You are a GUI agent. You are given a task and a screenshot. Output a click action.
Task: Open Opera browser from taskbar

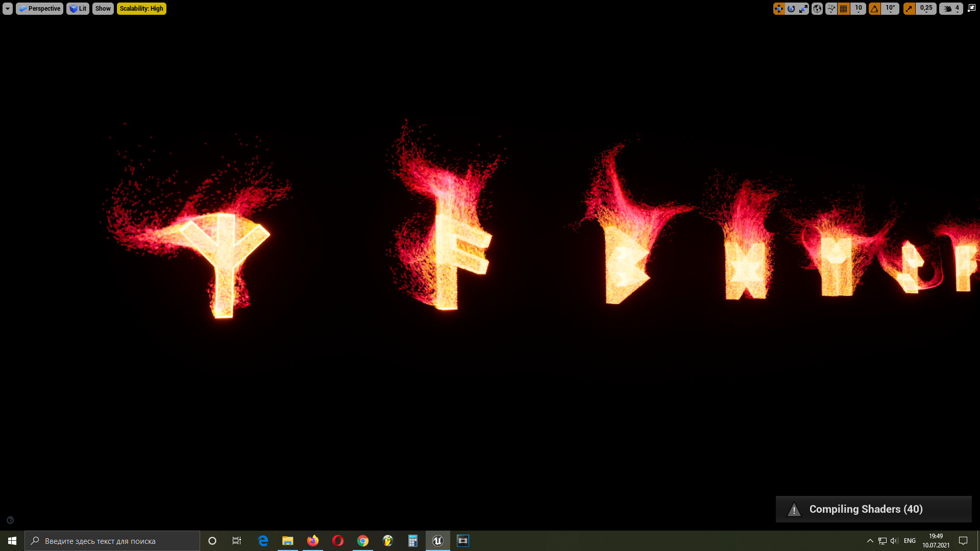click(x=338, y=541)
